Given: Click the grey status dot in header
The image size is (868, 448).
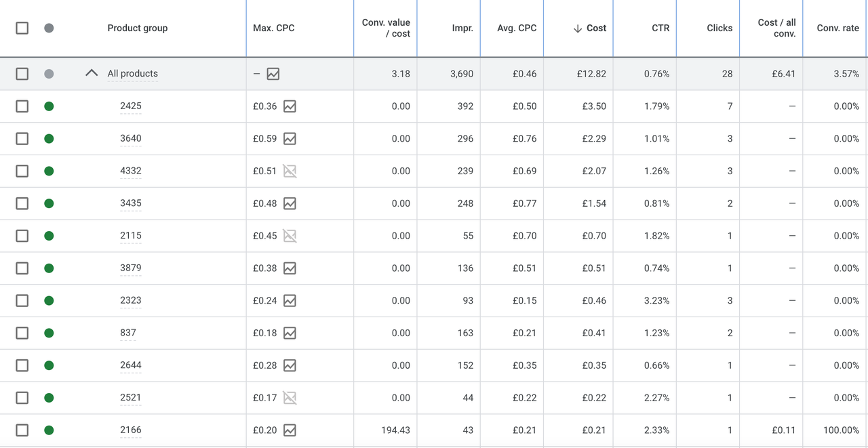Looking at the screenshot, I should tap(49, 28).
